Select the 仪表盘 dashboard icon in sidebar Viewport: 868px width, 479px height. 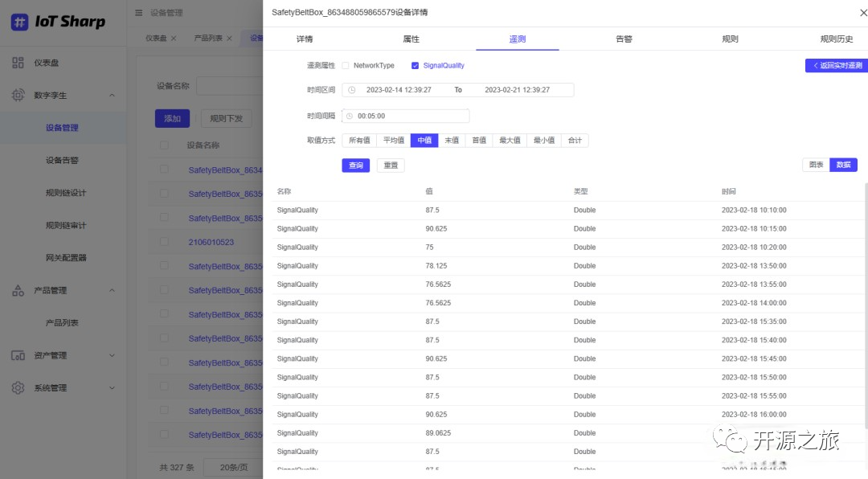[x=18, y=63]
